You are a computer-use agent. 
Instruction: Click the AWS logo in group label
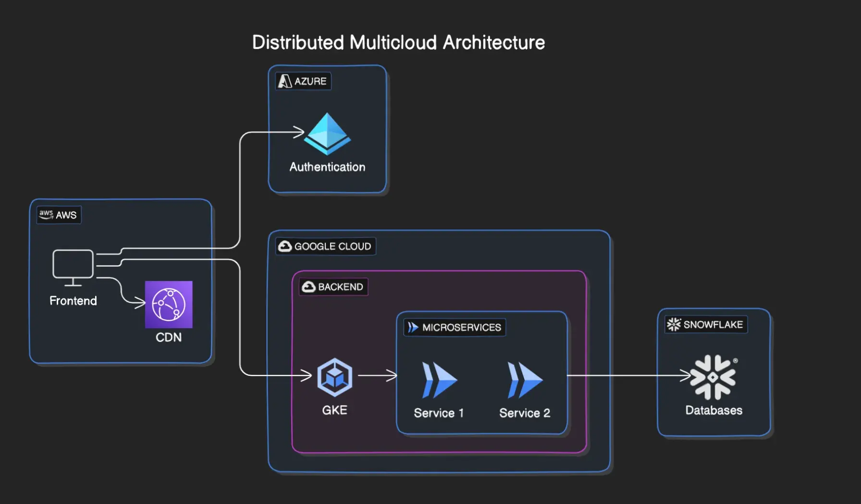46,215
